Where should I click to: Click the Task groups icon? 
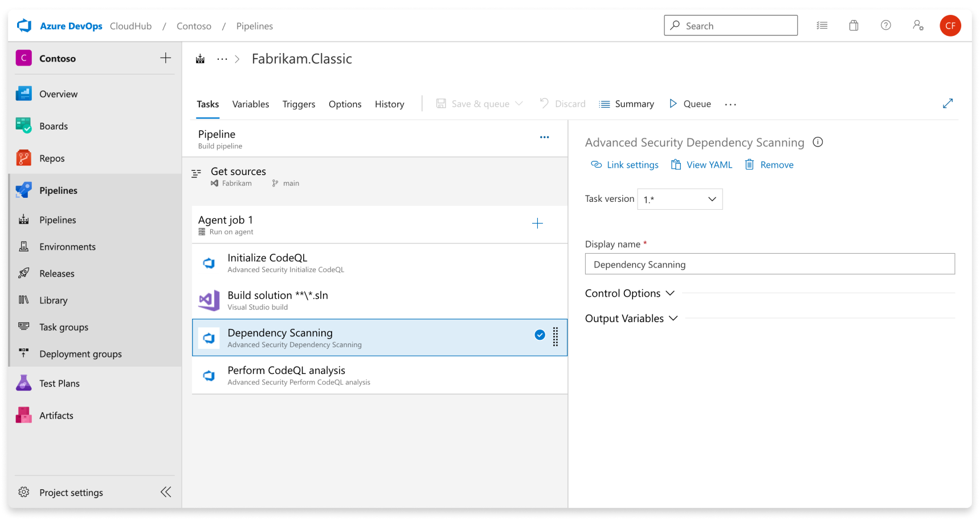click(x=23, y=327)
